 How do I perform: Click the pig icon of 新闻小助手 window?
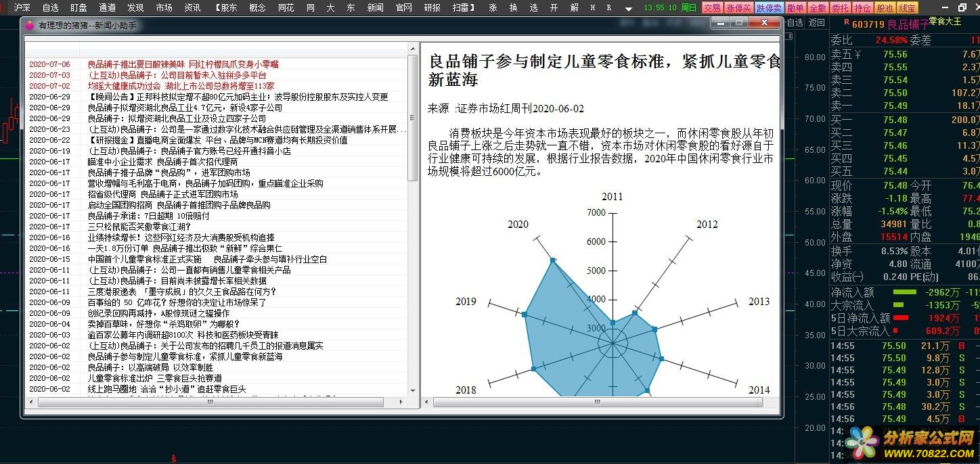(x=30, y=25)
